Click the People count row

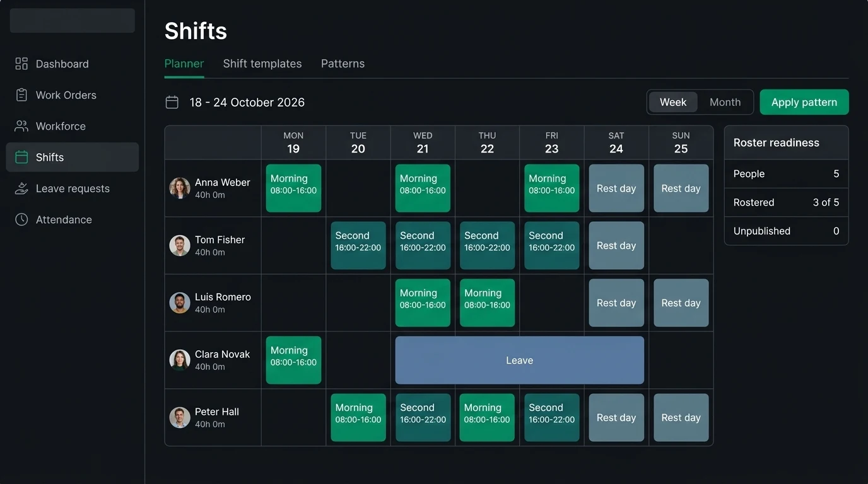(x=786, y=174)
